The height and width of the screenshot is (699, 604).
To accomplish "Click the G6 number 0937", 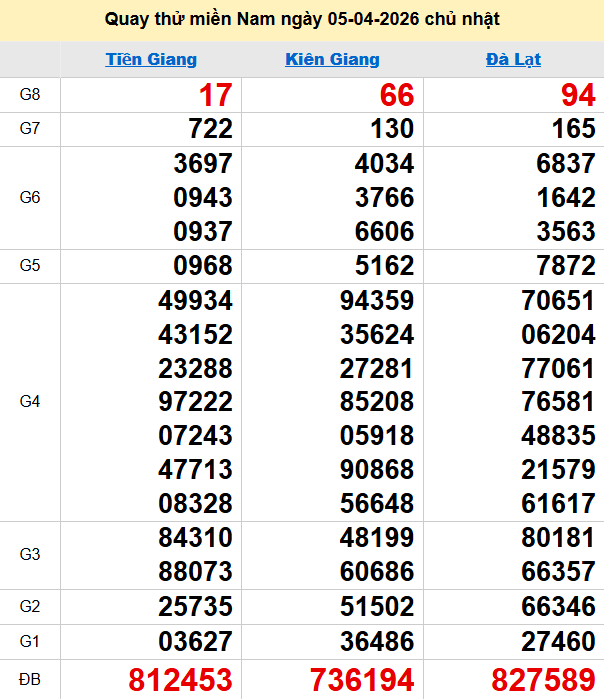I will click(203, 231).
